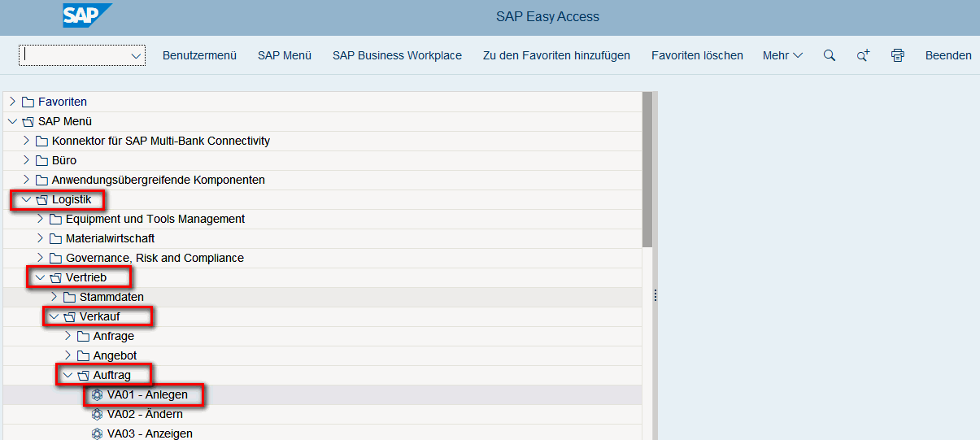
Task: Click the search magnifier icon in toolbar
Action: [x=829, y=55]
